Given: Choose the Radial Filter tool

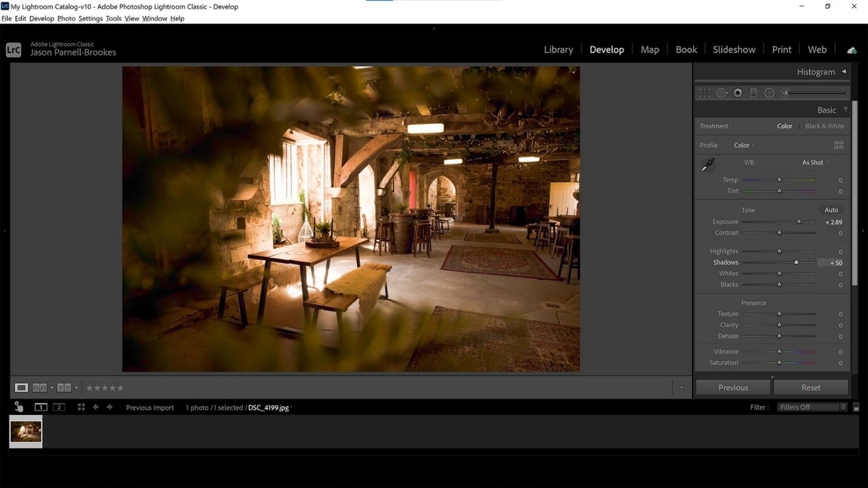Looking at the screenshot, I should click(x=769, y=93).
